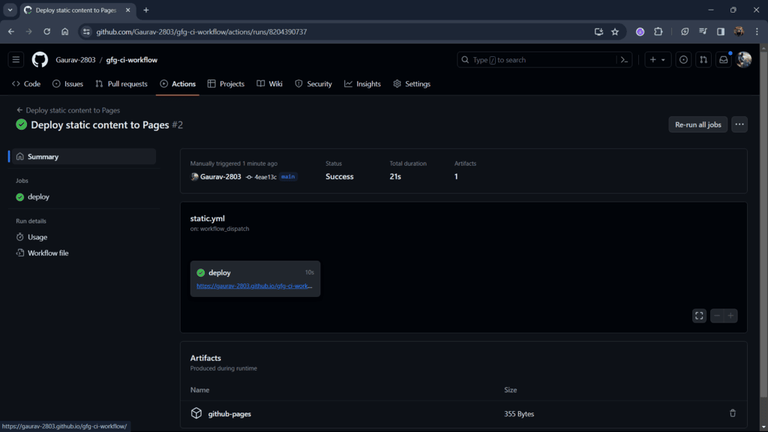Viewport: 768px width, 432px height.
Task: Download the github-pages artifact
Action: (x=229, y=414)
